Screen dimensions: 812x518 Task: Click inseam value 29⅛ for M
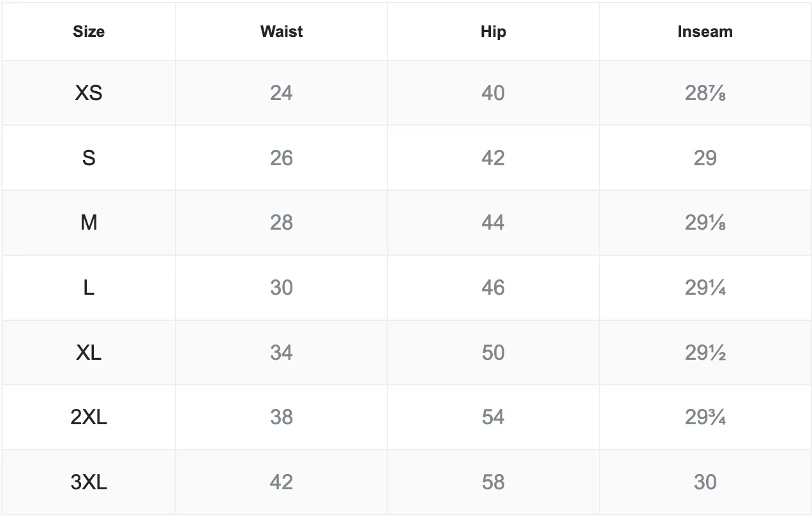705,223
